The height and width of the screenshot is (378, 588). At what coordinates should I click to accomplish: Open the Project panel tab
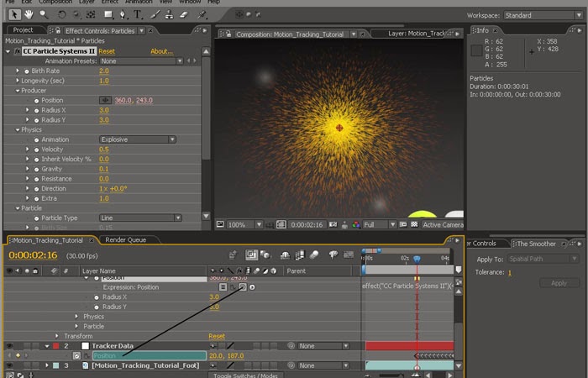23,30
